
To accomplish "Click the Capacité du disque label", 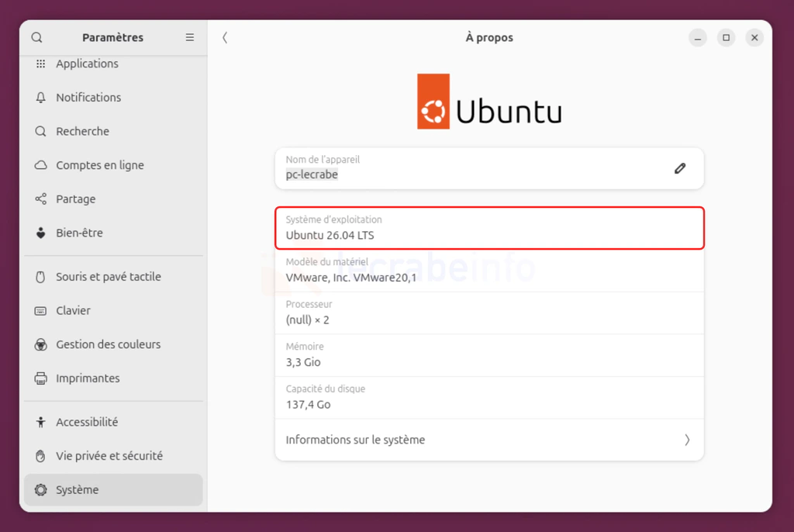I will pos(325,389).
